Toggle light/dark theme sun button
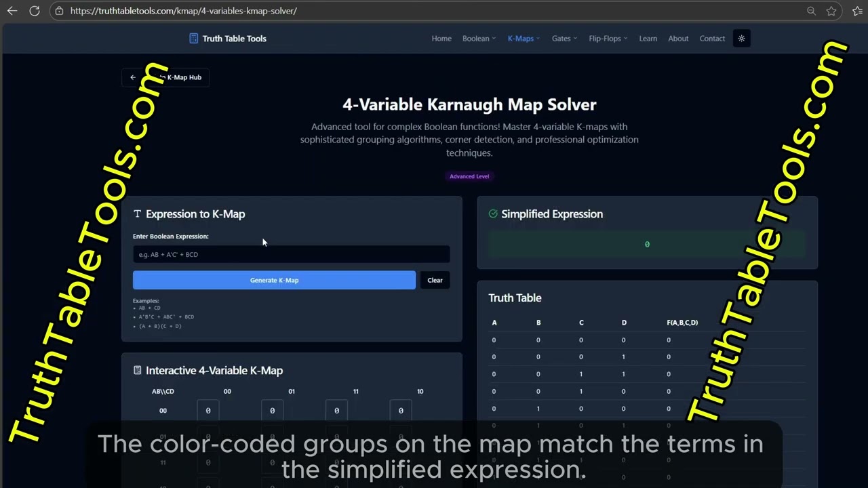 pos(741,39)
